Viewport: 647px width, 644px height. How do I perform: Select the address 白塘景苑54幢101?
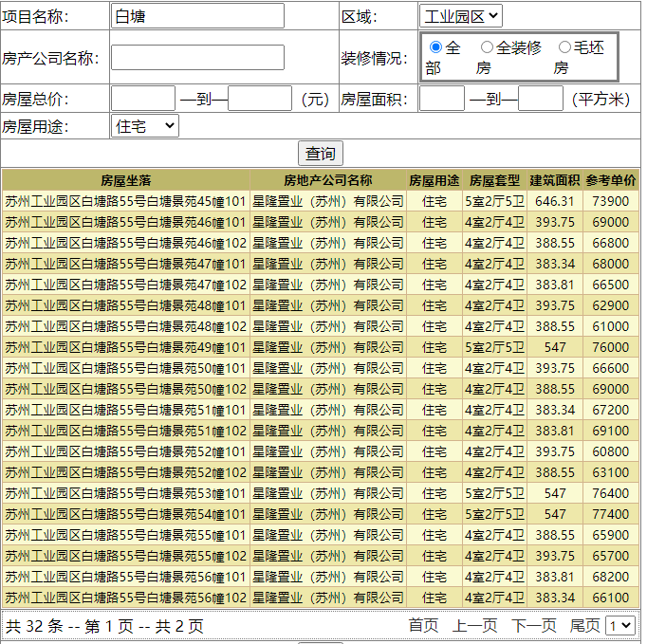click(x=125, y=514)
